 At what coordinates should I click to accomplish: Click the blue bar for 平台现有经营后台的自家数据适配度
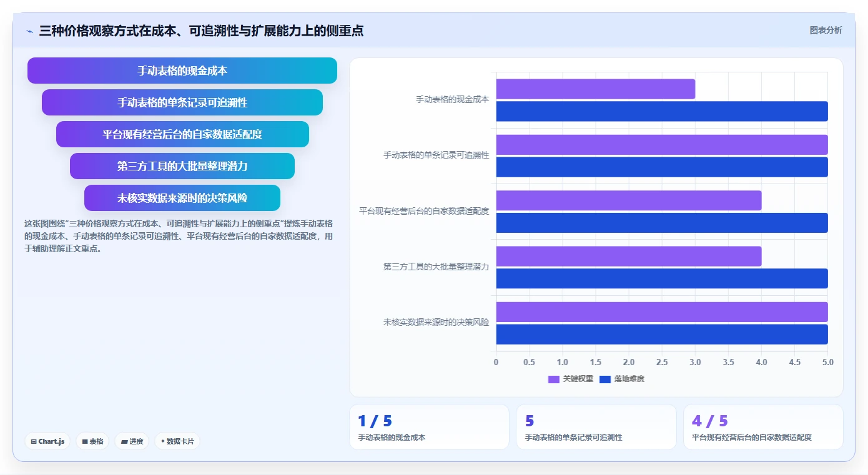pos(662,223)
